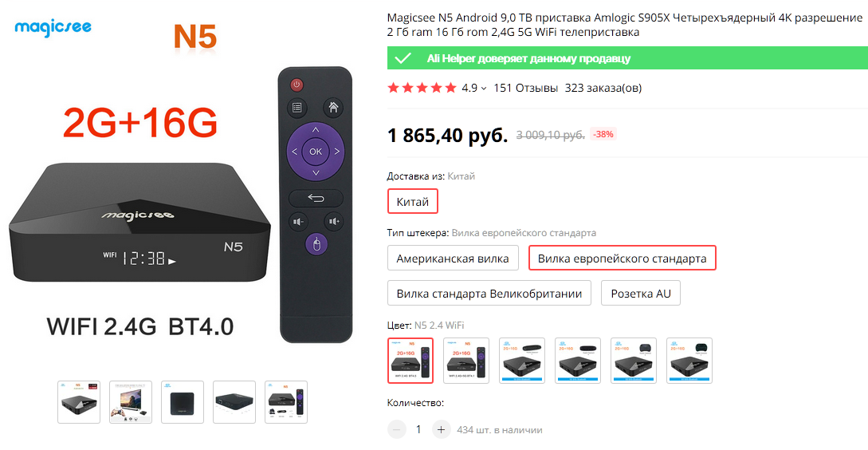The width and height of the screenshot is (868, 450).
Task: Click the menu list icon on remote image
Action: 297,108
